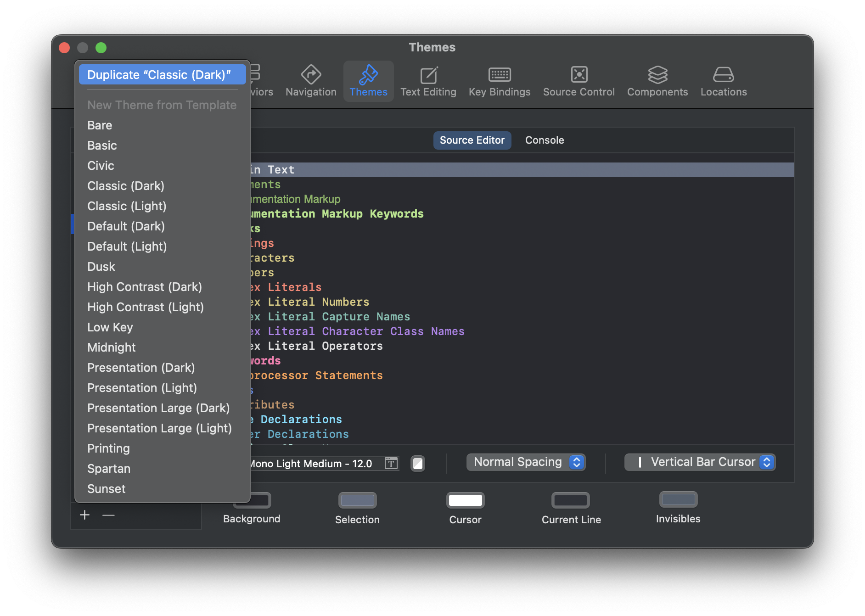Choose the Spartan template
865x616 pixels.
(163, 469)
